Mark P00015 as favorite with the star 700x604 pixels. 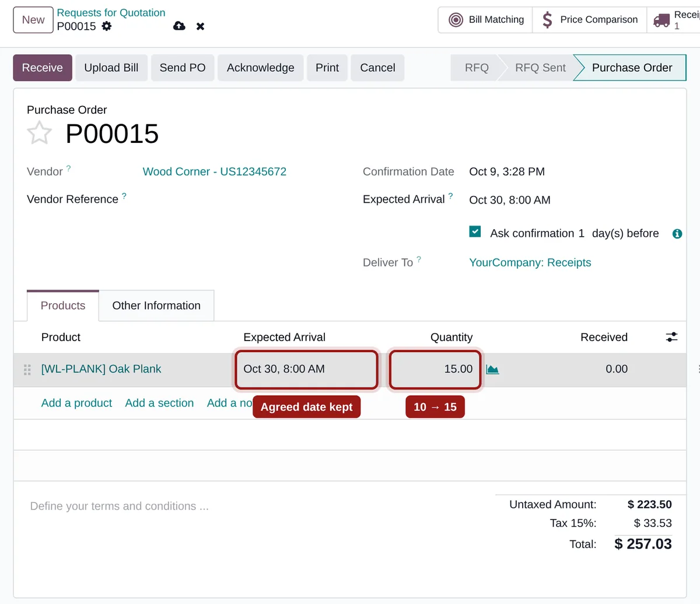click(x=39, y=133)
